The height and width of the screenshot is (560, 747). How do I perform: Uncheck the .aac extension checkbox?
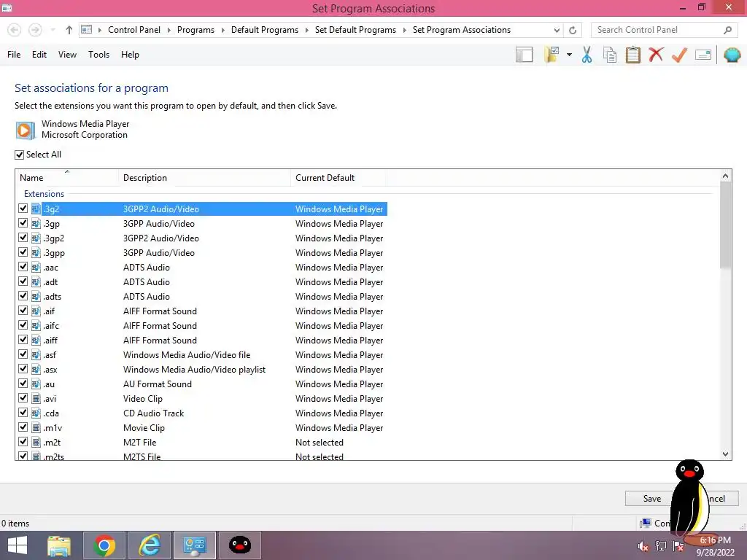click(x=23, y=267)
